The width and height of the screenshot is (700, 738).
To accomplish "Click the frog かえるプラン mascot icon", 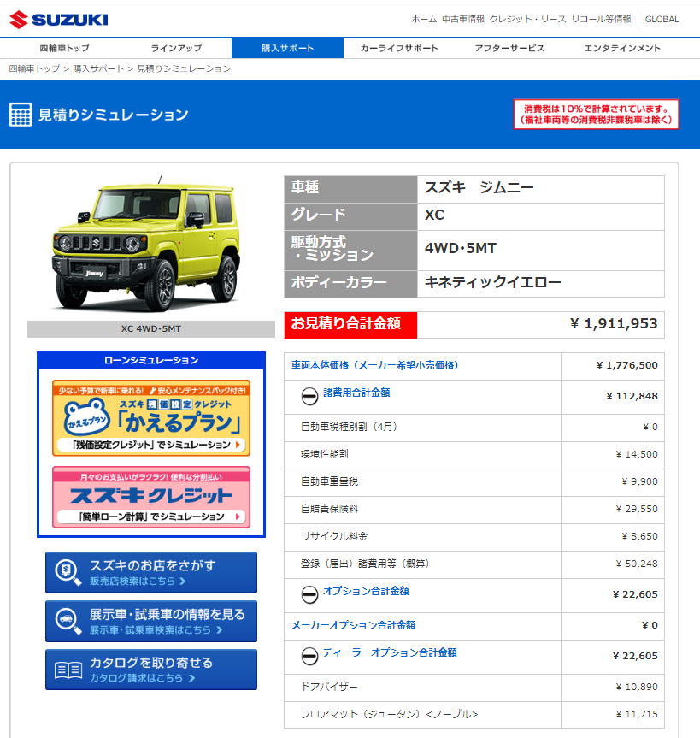I will (x=86, y=418).
